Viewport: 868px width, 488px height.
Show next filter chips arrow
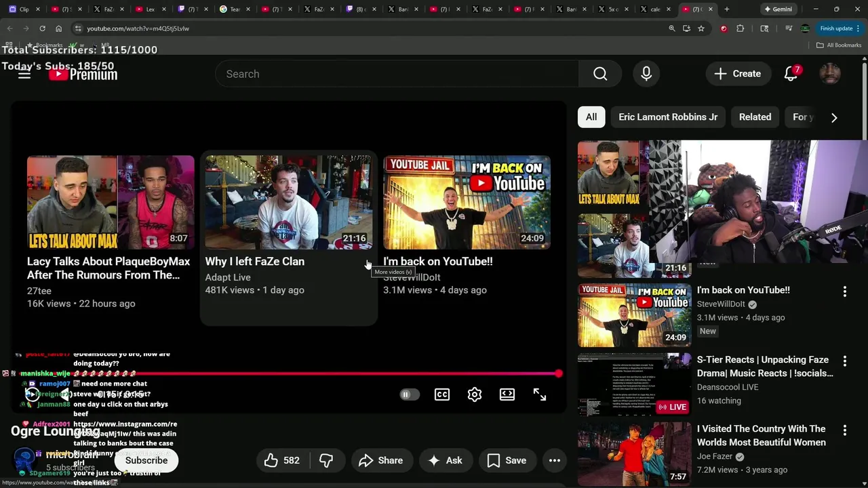coord(834,117)
